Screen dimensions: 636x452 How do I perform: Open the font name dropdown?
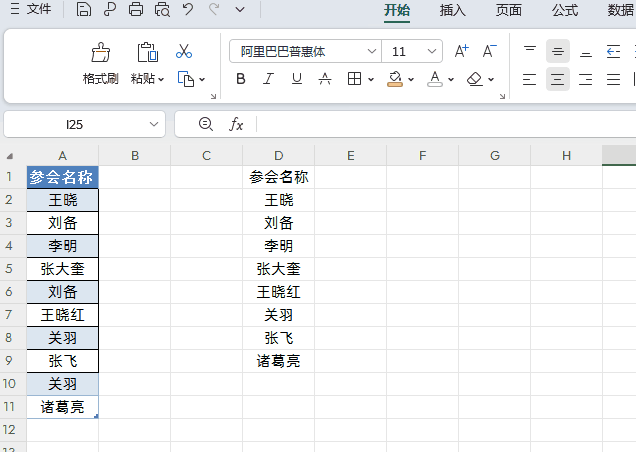coord(372,51)
